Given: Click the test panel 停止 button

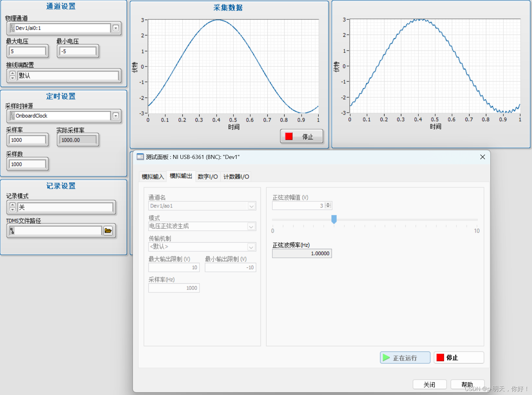Looking at the screenshot, I should point(459,358).
